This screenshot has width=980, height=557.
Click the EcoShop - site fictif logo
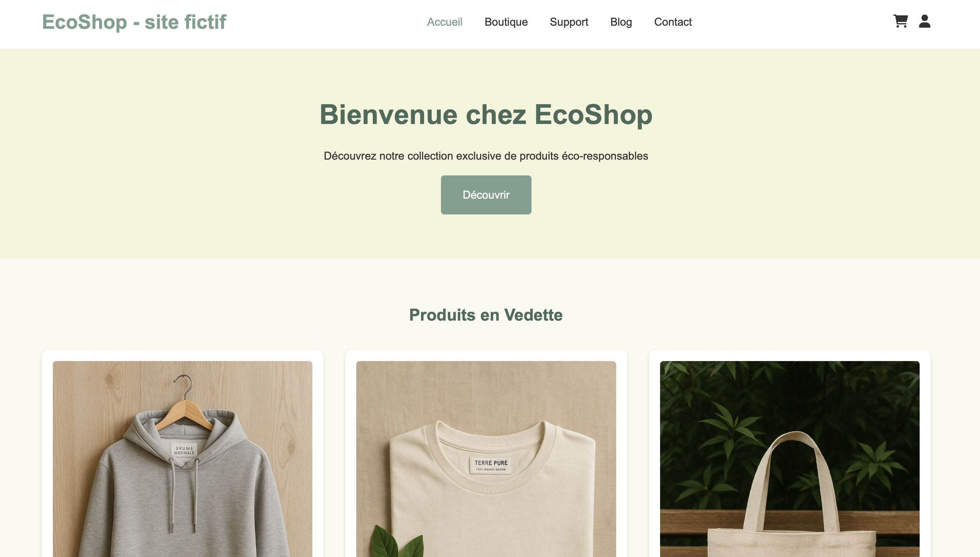point(134,22)
